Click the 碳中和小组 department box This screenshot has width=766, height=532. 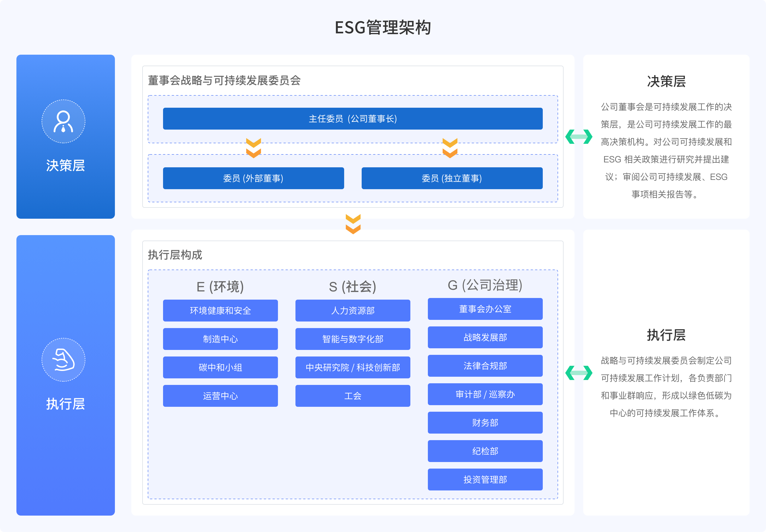click(220, 367)
